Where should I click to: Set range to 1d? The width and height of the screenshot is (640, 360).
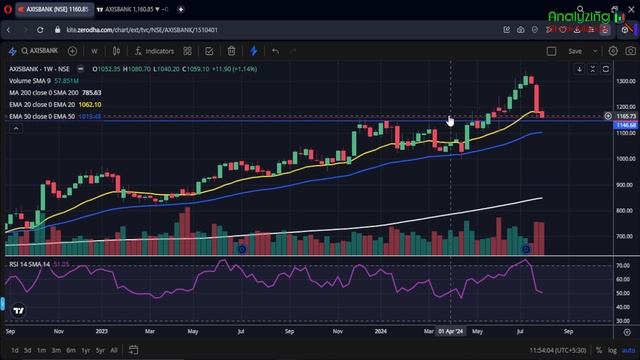(15, 350)
